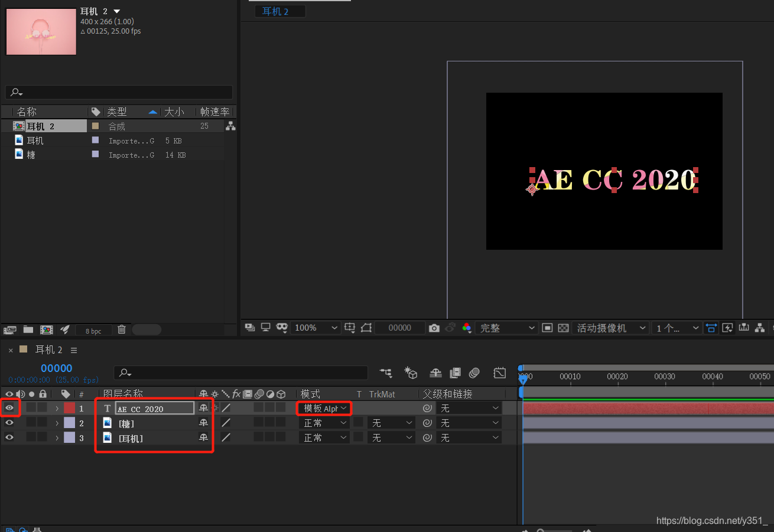This screenshot has width=774, height=532.
Task: Click the Interpret Footage icon in Project panel
Action: coord(9,330)
